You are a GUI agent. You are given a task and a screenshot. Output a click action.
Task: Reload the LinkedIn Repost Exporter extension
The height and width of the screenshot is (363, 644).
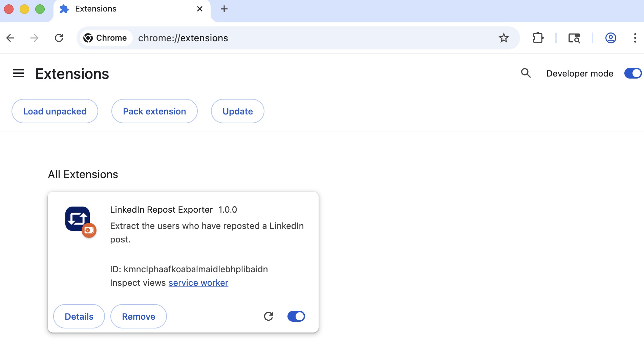click(269, 316)
